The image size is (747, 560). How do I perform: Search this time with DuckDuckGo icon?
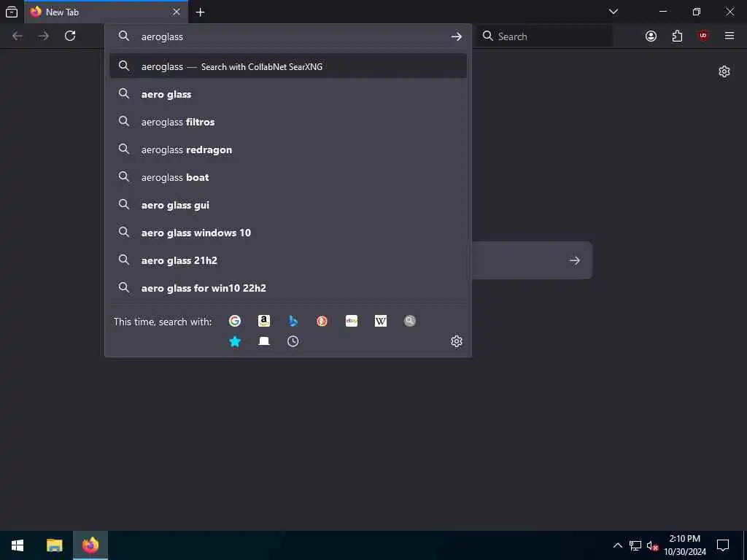coord(322,321)
